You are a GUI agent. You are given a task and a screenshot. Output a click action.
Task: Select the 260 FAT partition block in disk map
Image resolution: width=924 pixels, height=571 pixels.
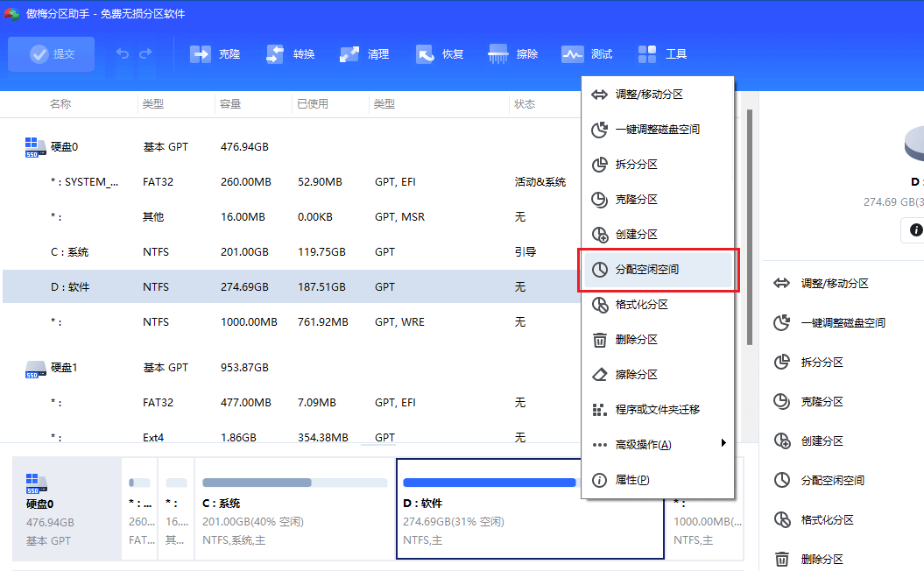(139, 509)
